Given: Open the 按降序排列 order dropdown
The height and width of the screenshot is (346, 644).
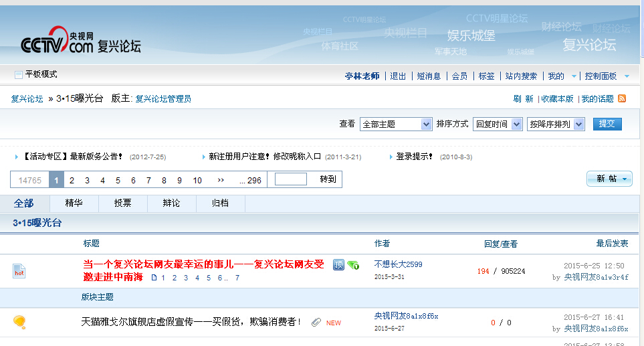Looking at the screenshot, I should tap(556, 124).
